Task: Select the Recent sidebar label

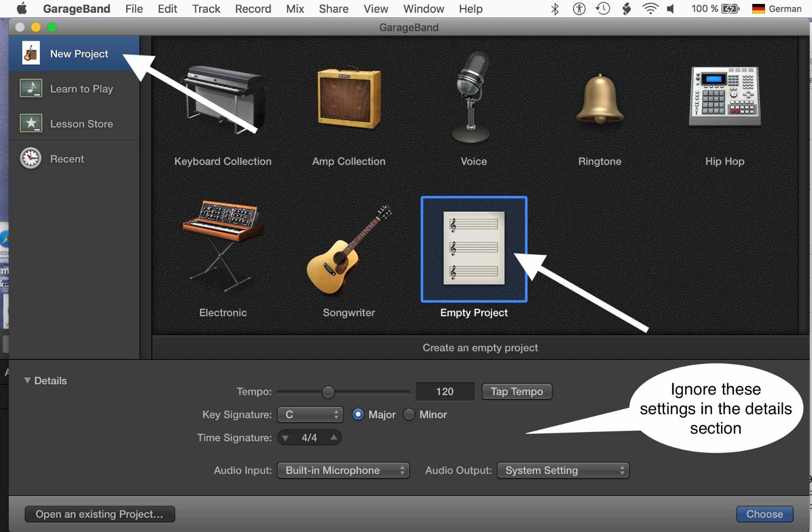Action: point(67,159)
